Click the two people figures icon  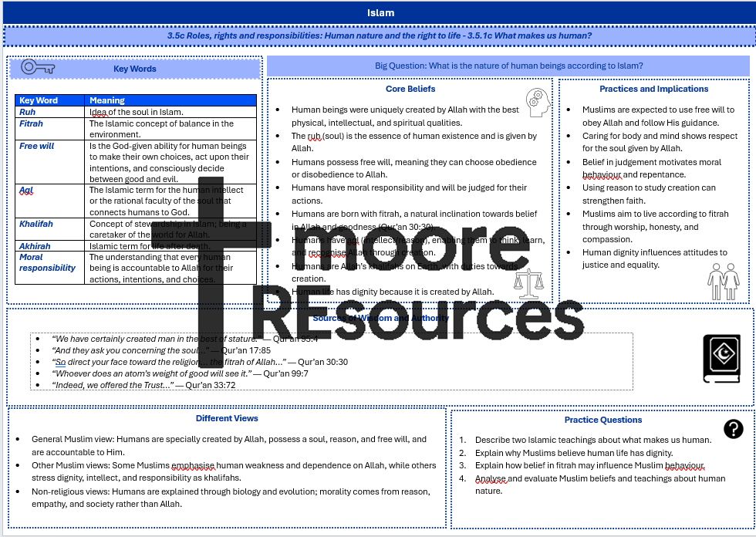[724, 282]
